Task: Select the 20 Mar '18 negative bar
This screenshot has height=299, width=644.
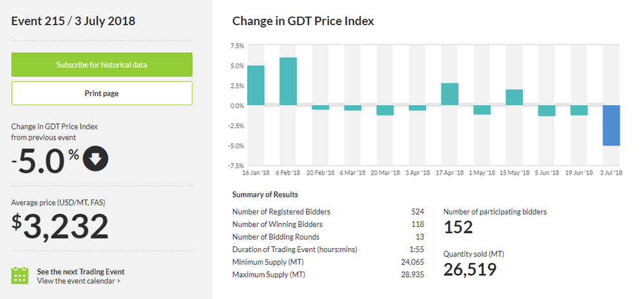Action: coord(385,110)
